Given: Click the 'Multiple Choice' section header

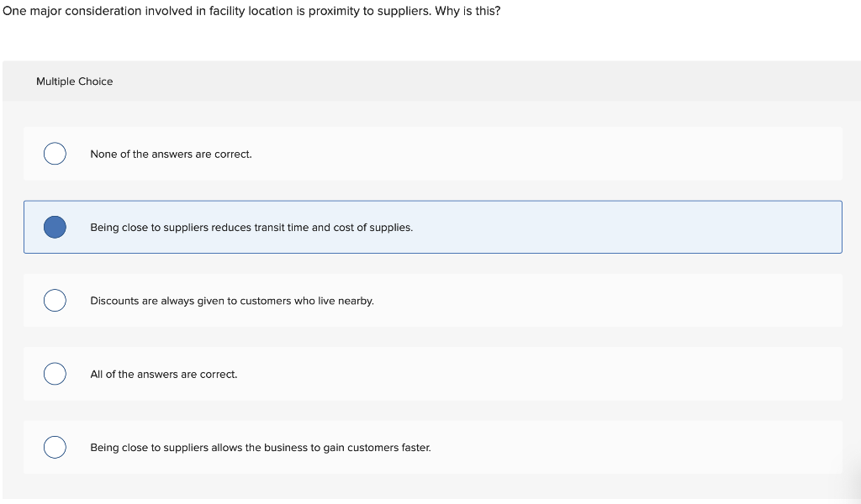Looking at the screenshot, I should pyautogui.click(x=74, y=81).
